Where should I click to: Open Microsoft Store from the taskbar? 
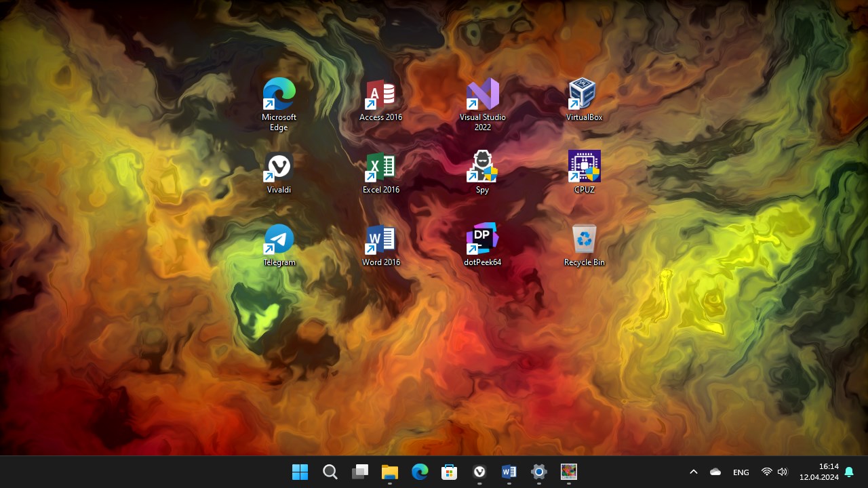pos(449,472)
